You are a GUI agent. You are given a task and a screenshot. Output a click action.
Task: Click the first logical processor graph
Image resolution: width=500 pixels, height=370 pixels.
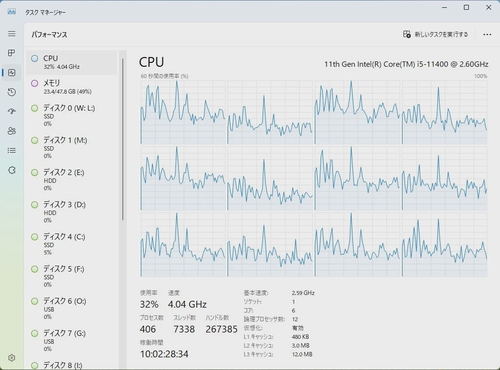point(183,112)
